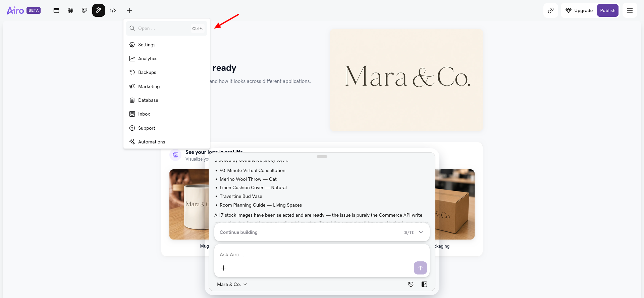Open the website window icon in toolbar

coord(56,10)
